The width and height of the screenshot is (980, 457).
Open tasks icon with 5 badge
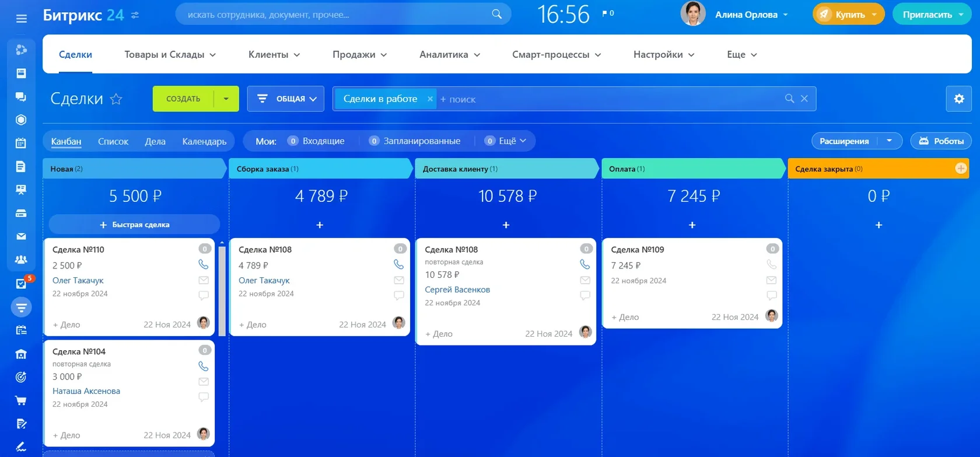(23, 282)
